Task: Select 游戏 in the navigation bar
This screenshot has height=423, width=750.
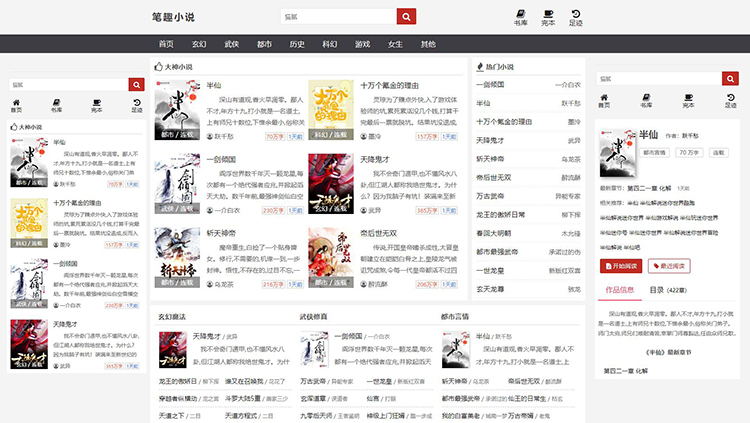Action: pyautogui.click(x=362, y=44)
